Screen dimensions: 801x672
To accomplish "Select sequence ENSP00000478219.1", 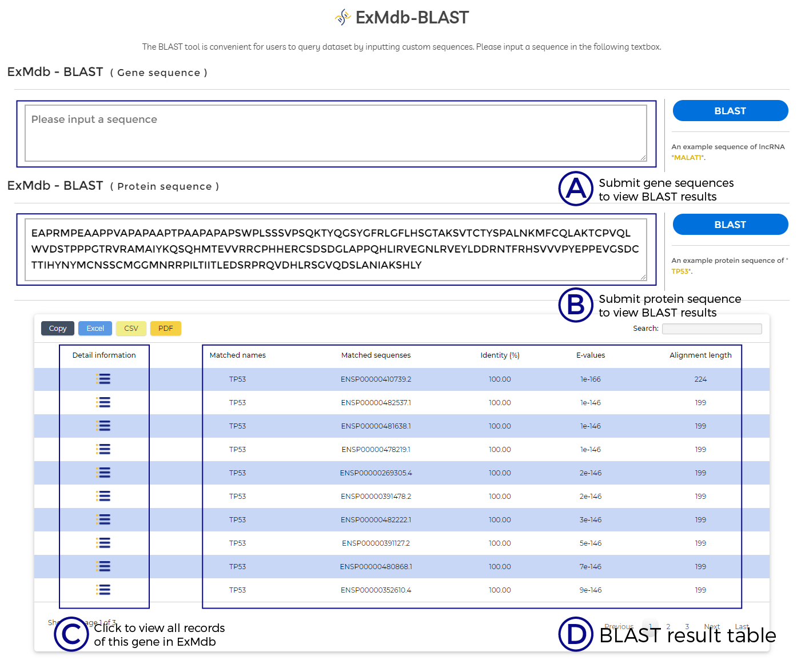I will point(376,450).
